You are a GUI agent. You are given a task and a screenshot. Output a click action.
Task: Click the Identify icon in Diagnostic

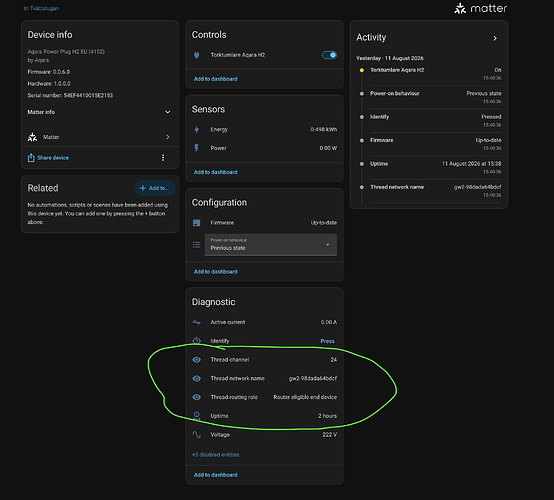tap(197, 341)
